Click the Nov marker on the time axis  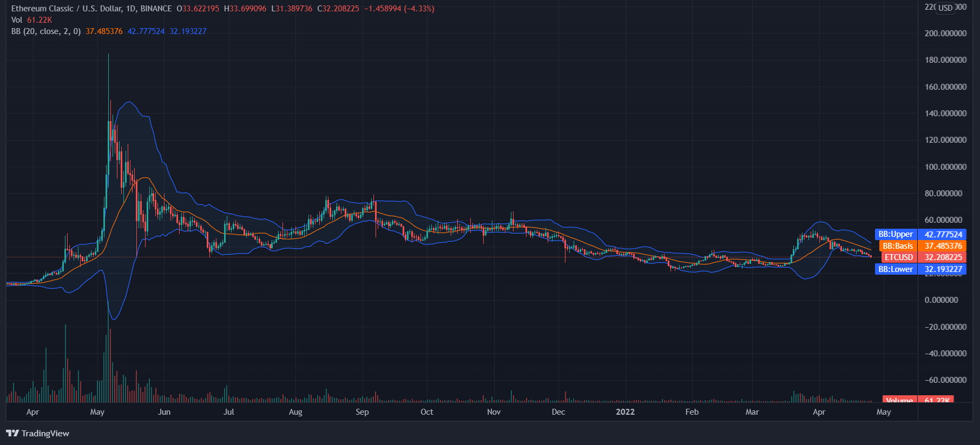pos(494,412)
